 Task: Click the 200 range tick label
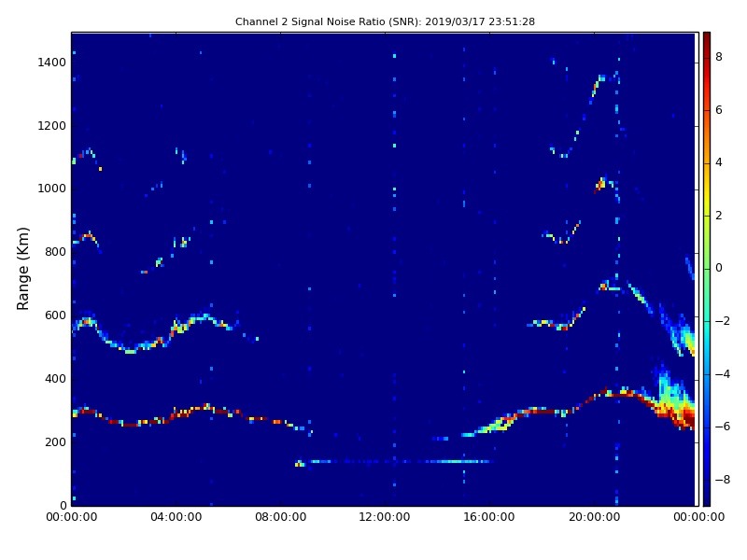55,441
